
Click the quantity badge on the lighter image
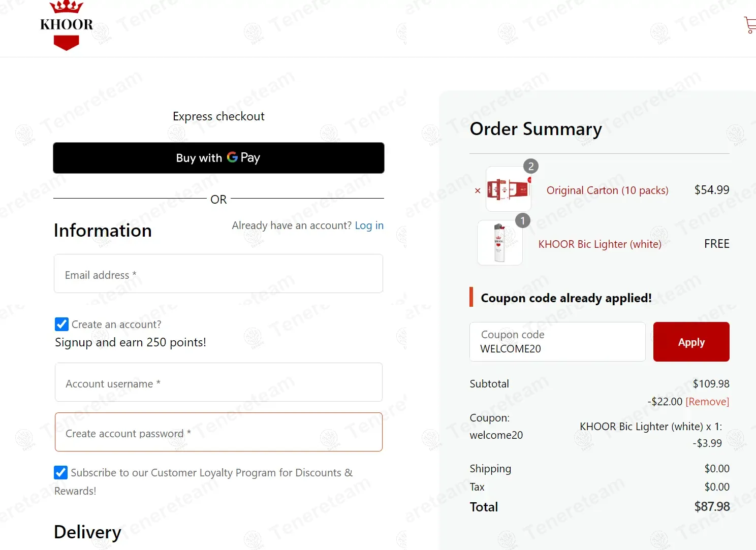522,220
